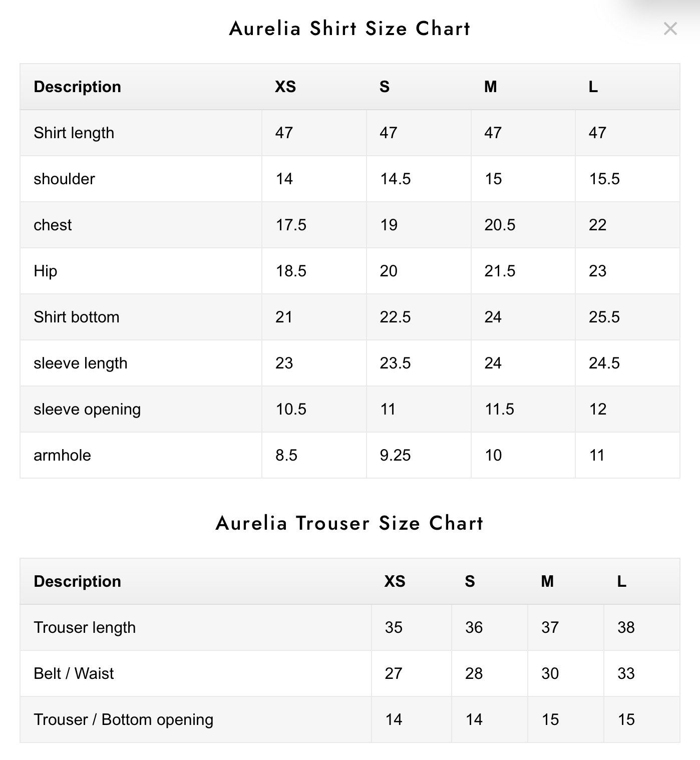The height and width of the screenshot is (760, 700).
Task: Select the L column header in shirt chart
Action: [593, 87]
